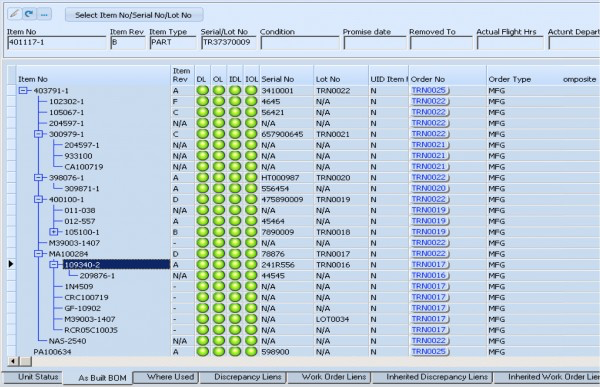Click the Serial/Lot No input field

(x=227, y=42)
